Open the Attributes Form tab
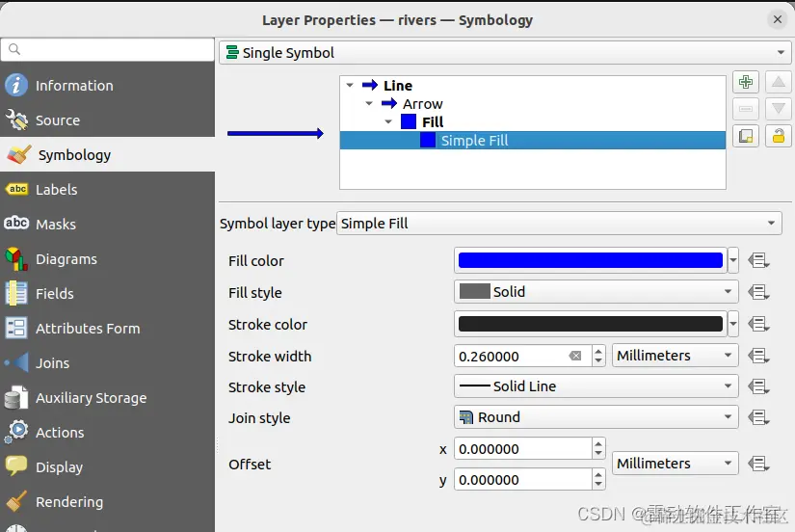795x532 pixels. pyautogui.click(x=108, y=328)
